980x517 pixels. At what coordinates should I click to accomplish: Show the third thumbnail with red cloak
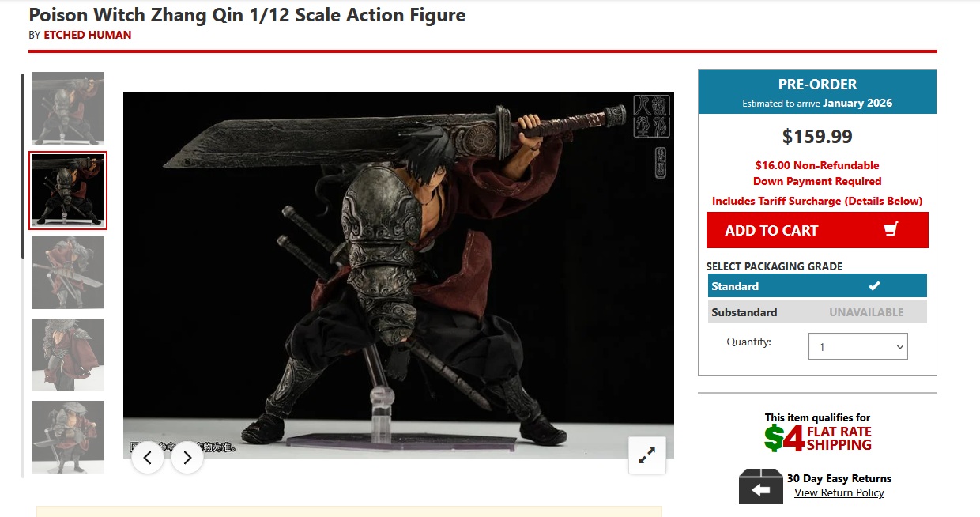68,273
